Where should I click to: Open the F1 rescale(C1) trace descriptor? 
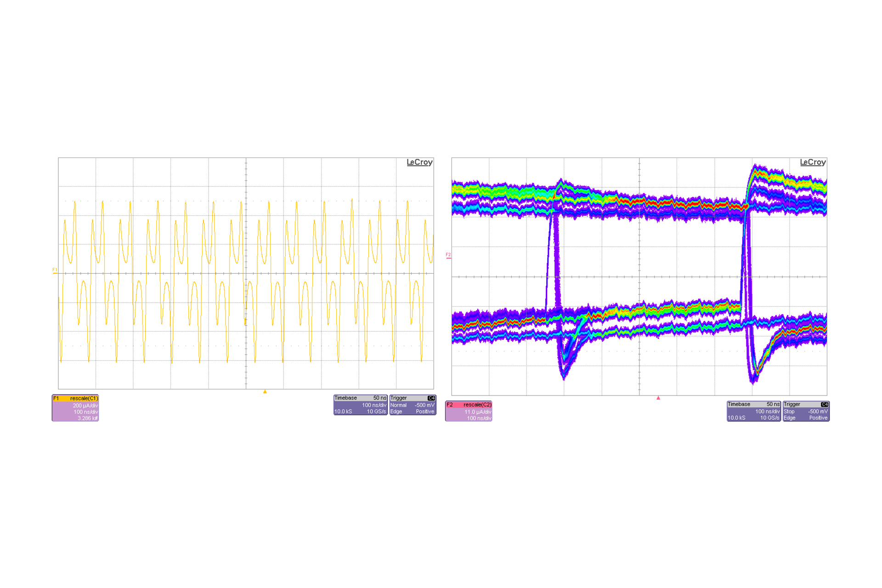pyautogui.click(x=75, y=398)
